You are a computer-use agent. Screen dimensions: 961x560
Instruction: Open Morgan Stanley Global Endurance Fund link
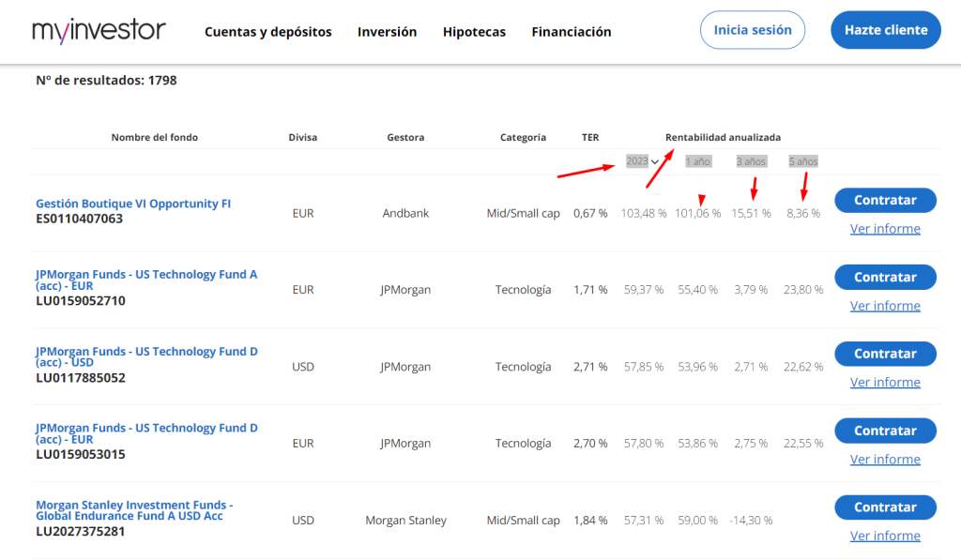(134, 510)
